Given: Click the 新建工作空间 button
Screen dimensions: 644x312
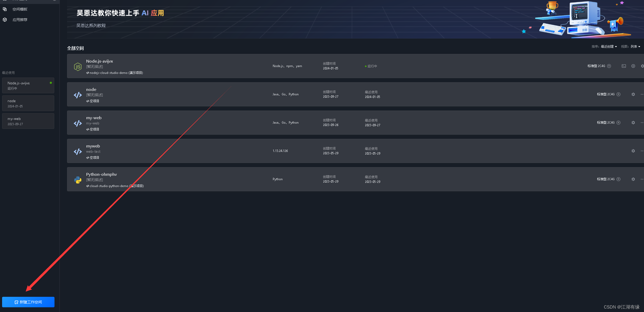Looking at the screenshot, I should coord(28,302).
